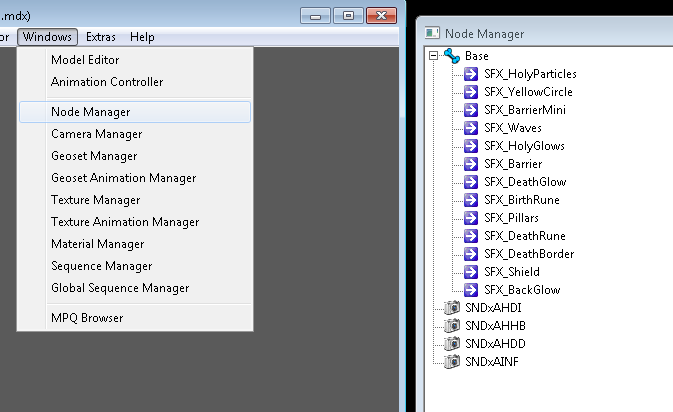Click the arrow icon next to SFX_DeathRune
This screenshot has height=412, width=673.
pyautogui.click(x=471, y=236)
